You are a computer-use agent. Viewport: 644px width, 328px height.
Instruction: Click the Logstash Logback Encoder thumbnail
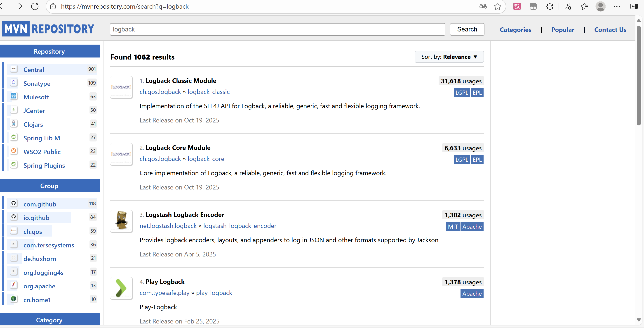[x=121, y=221]
